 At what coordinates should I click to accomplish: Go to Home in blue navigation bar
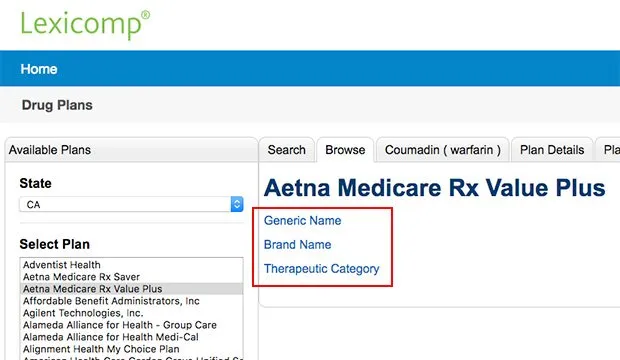tap(39, 69)
